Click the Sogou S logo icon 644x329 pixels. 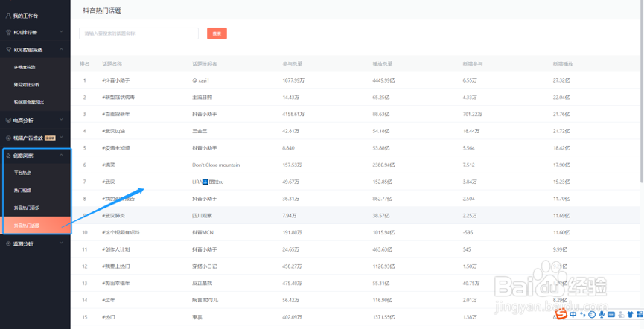(x=561, y=315)
